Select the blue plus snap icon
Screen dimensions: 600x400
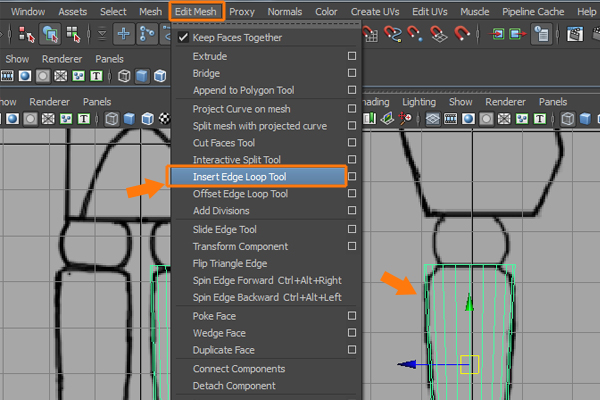123,35
